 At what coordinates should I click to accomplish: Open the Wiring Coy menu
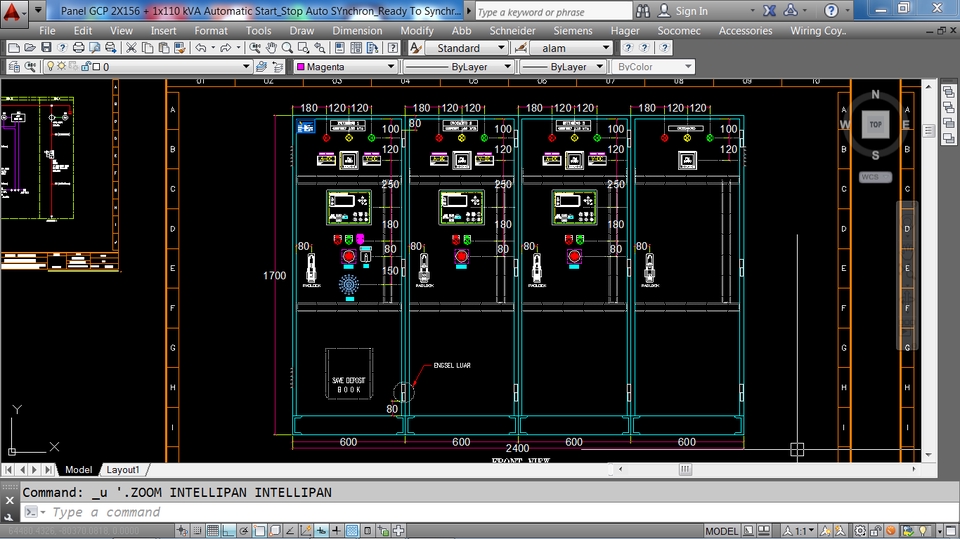[x=818, y=30]
